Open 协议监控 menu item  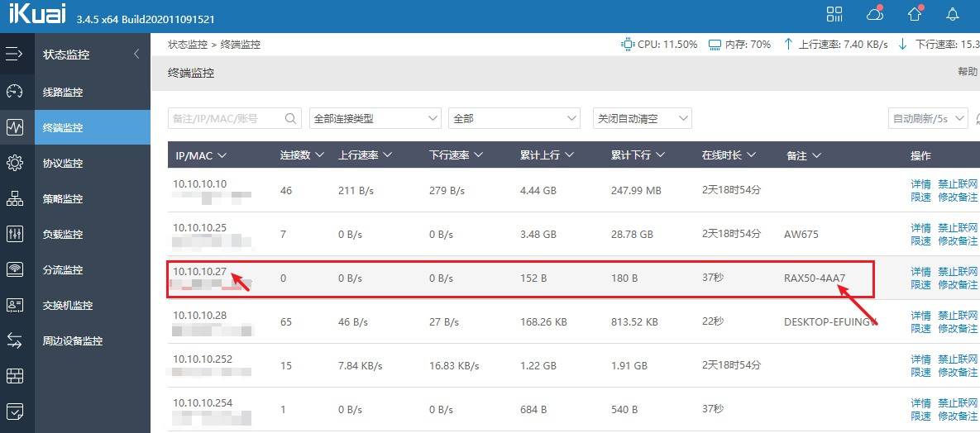click(x=93, y=163)
